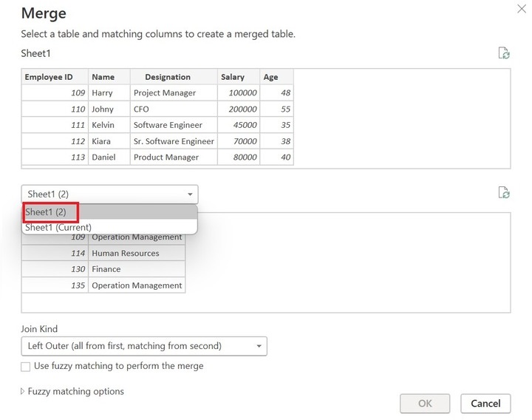Viewport: 532px width, 420px height.
Task: Click the refresh icon beside the Sheet1 table
Action: click(504, 53)
